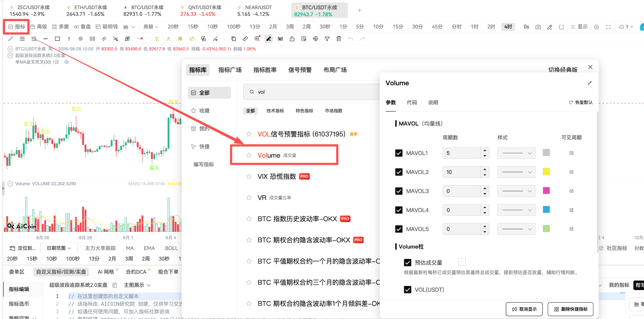Viewport: 644px width, 319px height.
Task: Click the indicator search field containing vol
Action: [311, 92]
